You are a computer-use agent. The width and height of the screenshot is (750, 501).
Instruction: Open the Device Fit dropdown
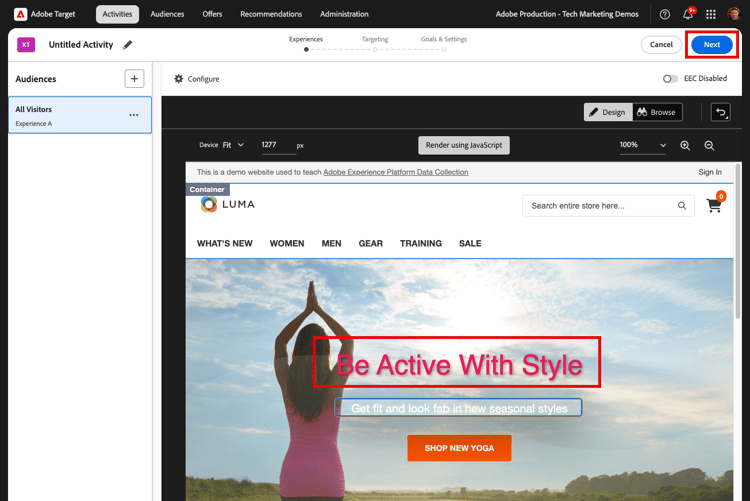click(233, 145)
